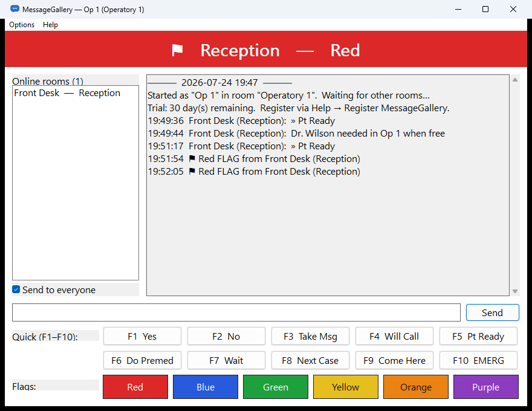Image resolution: width=532 pixels, height=411 pixels.
Task: Click the white flag icon in red banner
Action: click(177, 50)
